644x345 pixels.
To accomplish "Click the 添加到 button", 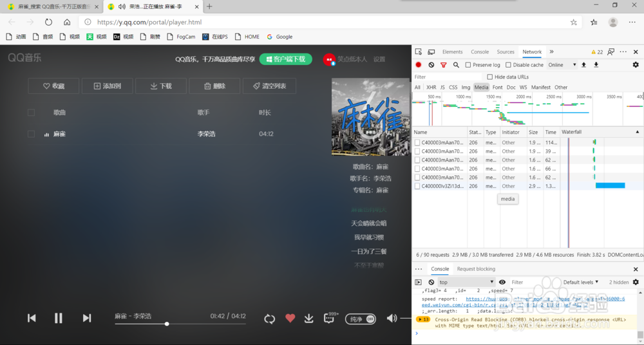I will 107,86.
